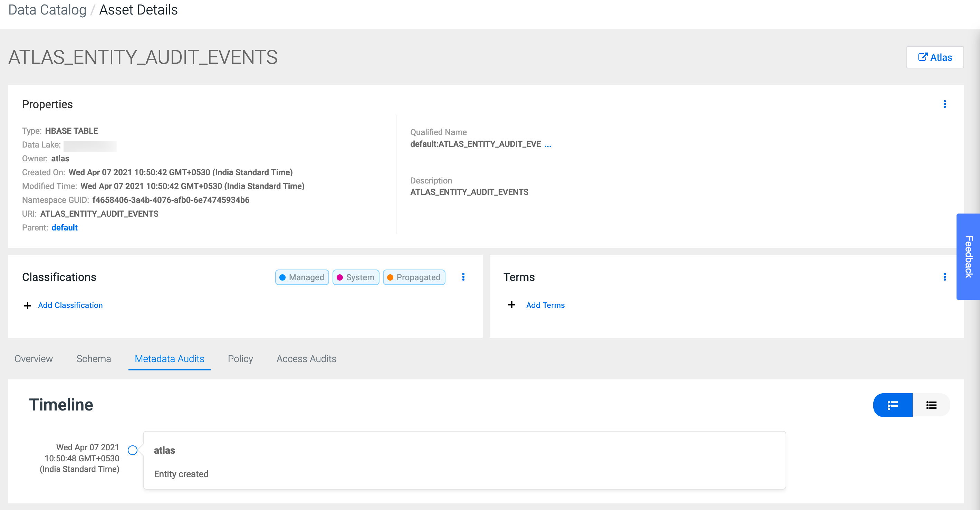Image resolution: width=980 pixels, height=510 pixels.
Task: Select the Policy tab
Action: [240, 359]
